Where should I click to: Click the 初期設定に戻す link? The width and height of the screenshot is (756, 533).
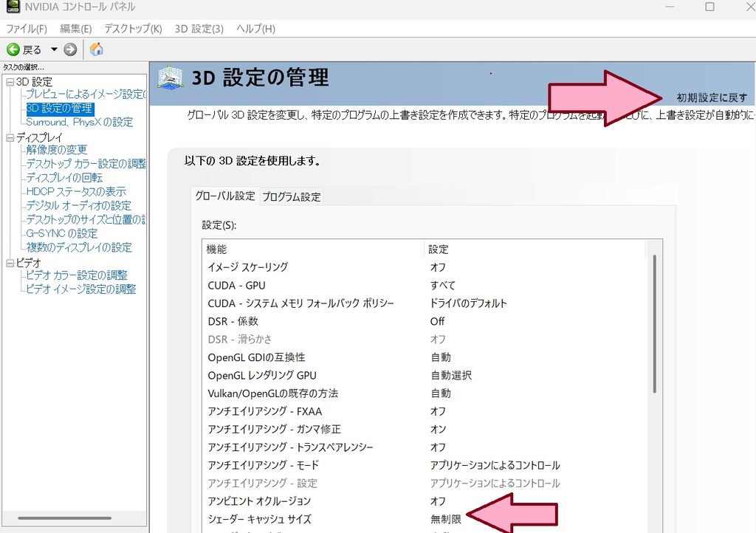click(x=712, y=98)
